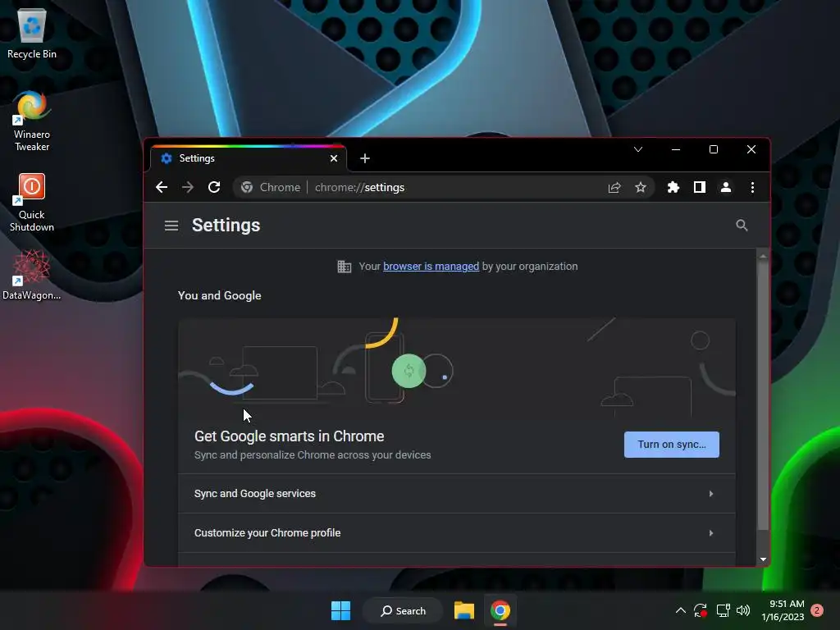840x630 pixels.
Task: Open a new tab with plus button
Action: coord(365,158)
